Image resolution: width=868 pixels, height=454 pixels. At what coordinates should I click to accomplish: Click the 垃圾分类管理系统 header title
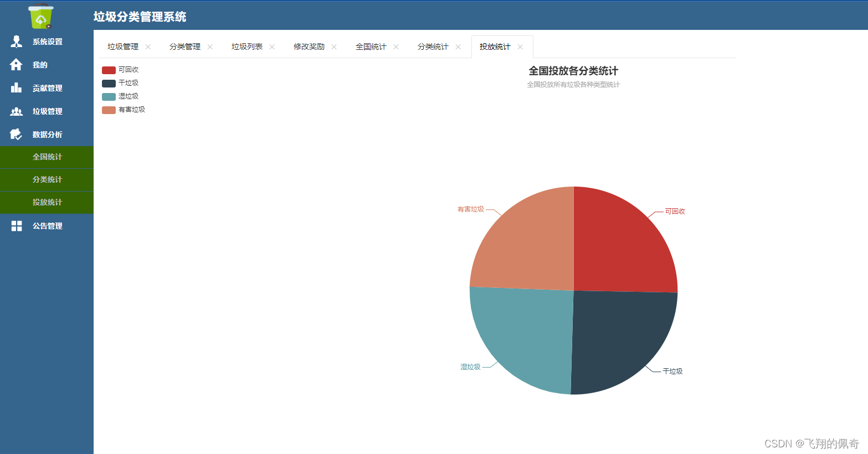140,17
